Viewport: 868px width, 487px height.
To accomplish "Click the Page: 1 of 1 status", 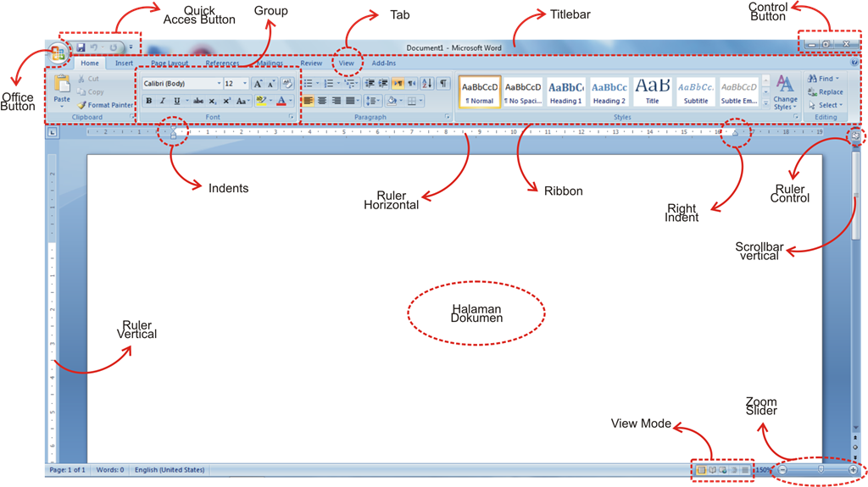I will [67, 470].
